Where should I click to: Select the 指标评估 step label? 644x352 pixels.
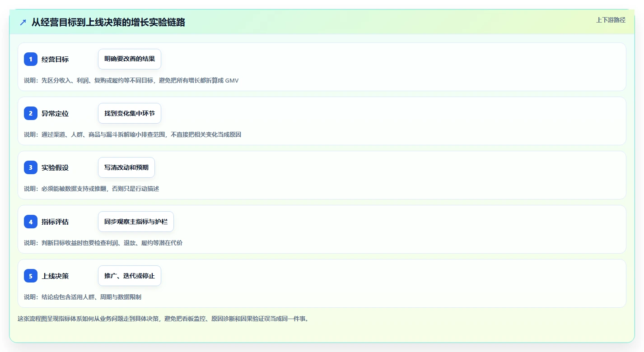[55, 222]
